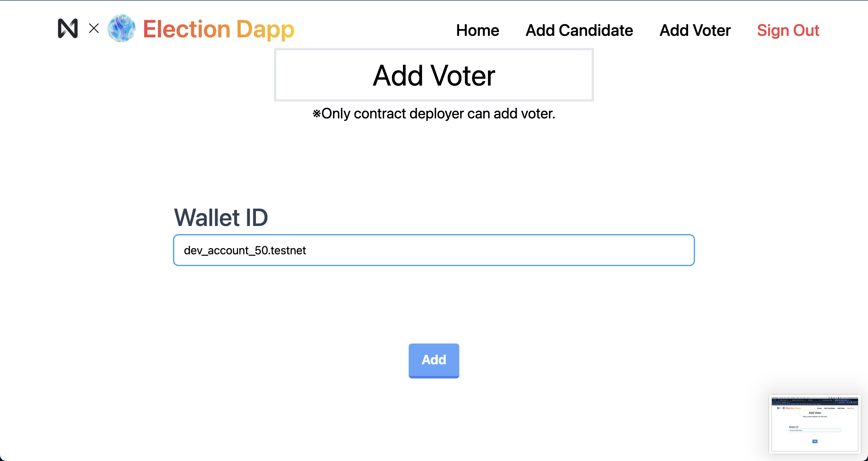Click the number 50 in wallet text
The image size is (868, 461).
tap(261, 250)
